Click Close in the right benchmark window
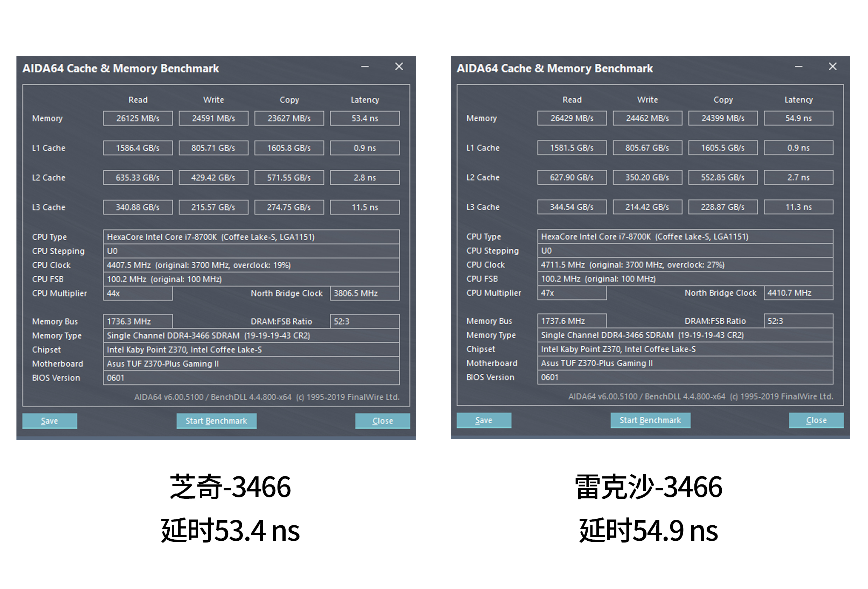 pos(816,420)
